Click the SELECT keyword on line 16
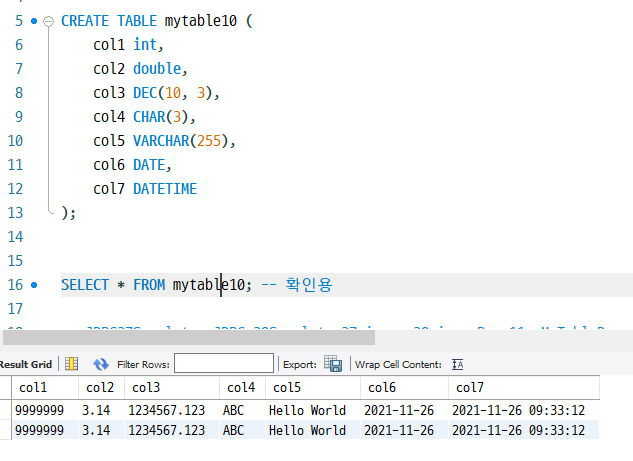 point(85,285)
